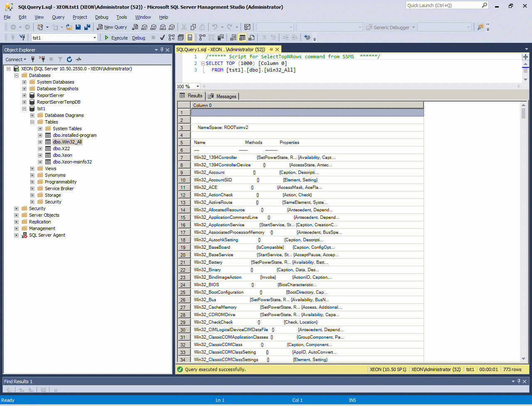
Task: Click the Debug button next to Execute
Action: click(139, 37)
